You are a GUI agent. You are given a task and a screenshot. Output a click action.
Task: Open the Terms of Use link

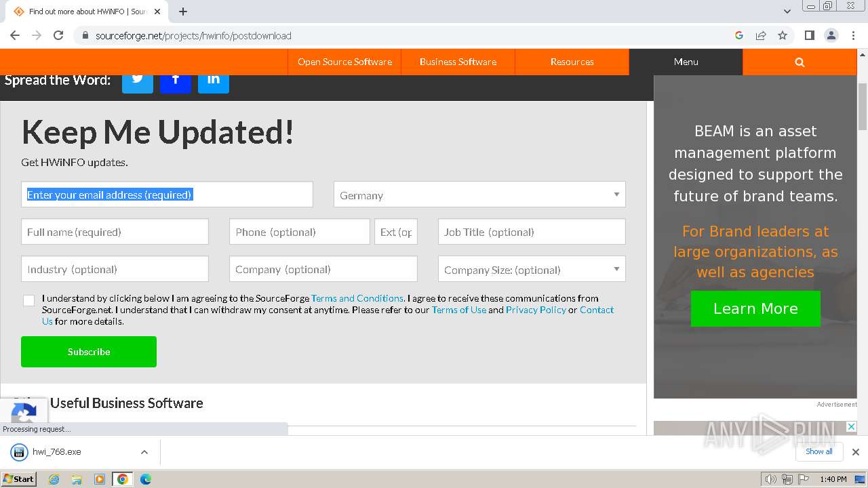[x=459, y=310]
